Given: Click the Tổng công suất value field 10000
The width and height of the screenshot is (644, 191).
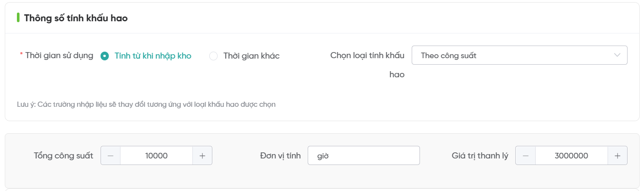Looking at the screenshot, I should [156, 156].
